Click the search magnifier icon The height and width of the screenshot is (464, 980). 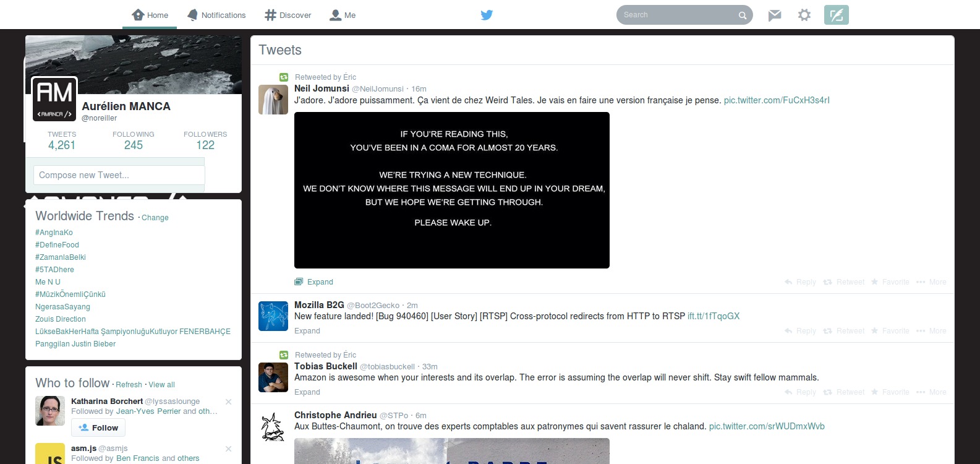point(743,15)
